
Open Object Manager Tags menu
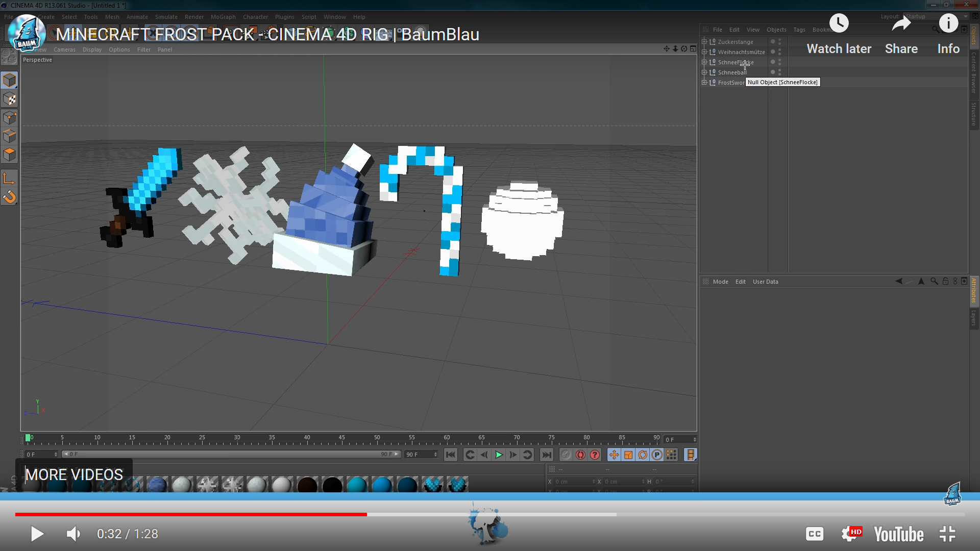(x=799, y=30)
